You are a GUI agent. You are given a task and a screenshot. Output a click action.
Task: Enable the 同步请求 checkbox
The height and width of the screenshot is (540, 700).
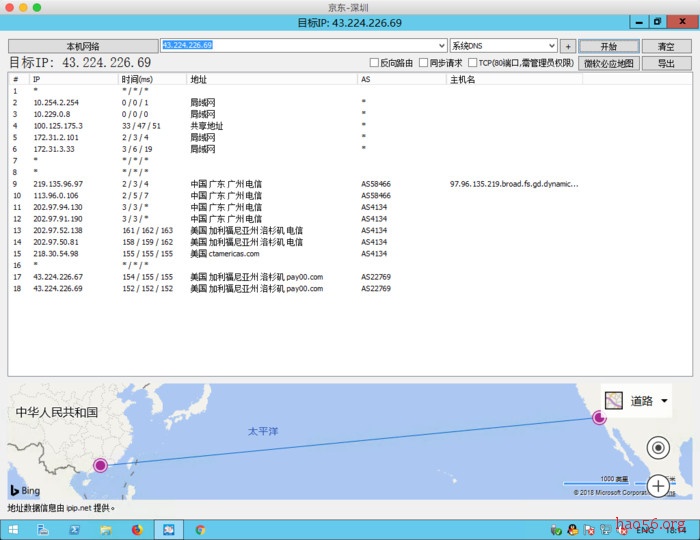[x=424, y=62]
